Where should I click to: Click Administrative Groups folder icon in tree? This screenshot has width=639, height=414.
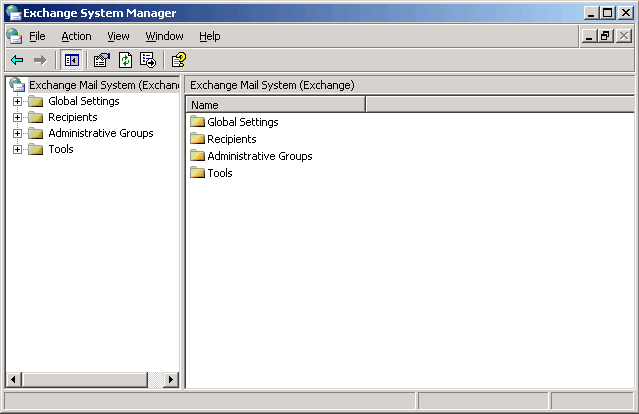[36, 133]
